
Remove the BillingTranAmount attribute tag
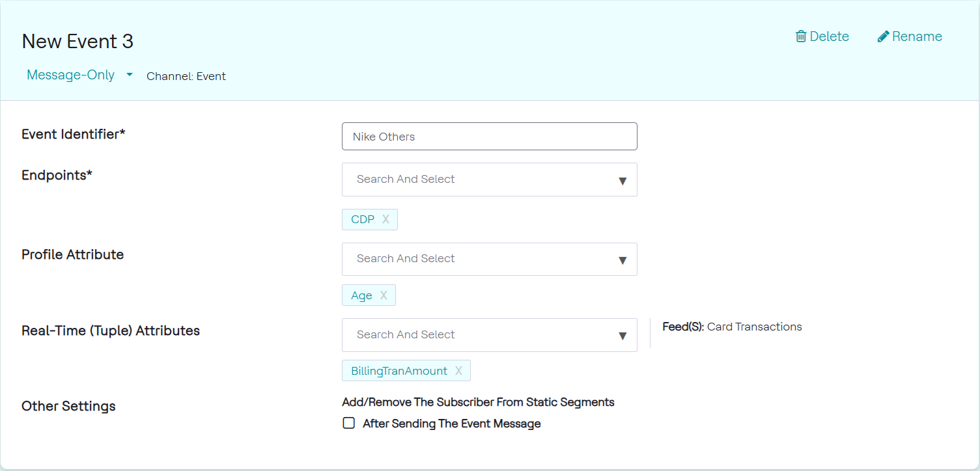(x=458, y=371)
